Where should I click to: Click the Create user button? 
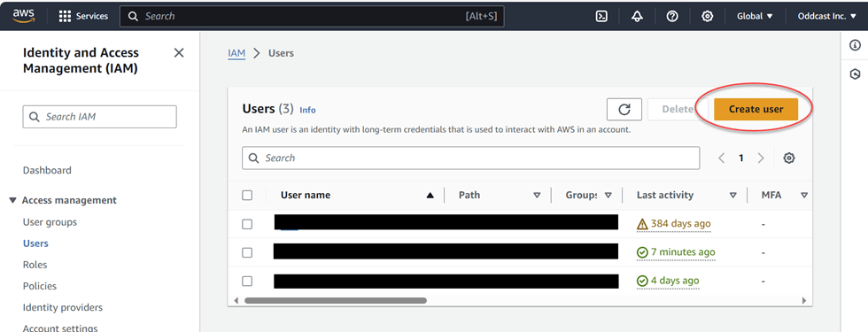coord(756,109)
